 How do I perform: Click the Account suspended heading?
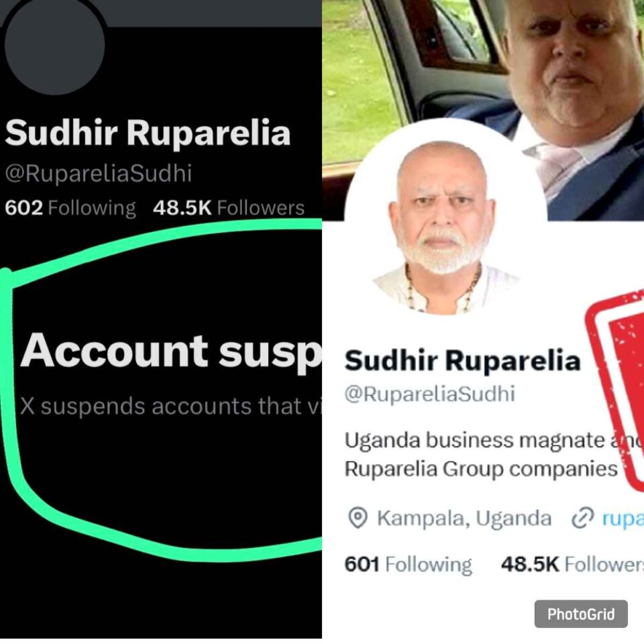pos(171,352)
